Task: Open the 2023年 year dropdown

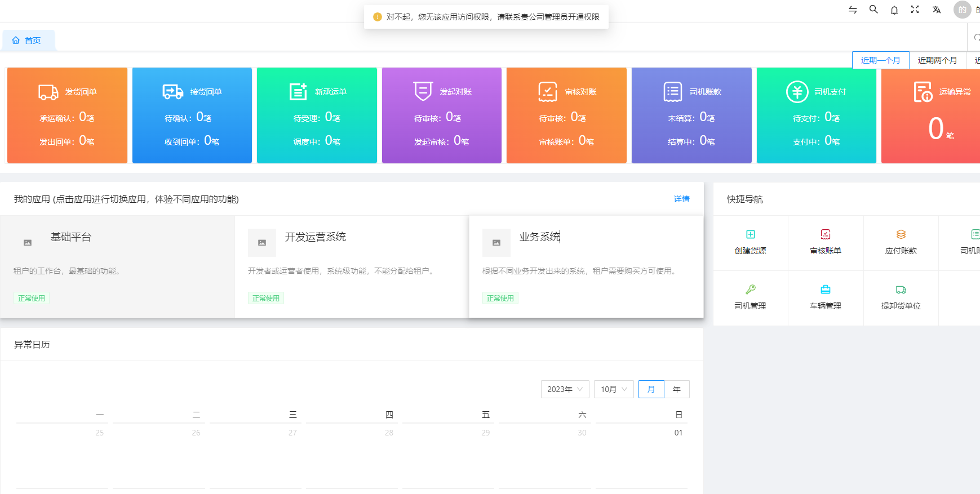Action: pyautogui.click(x=565, y=389)
